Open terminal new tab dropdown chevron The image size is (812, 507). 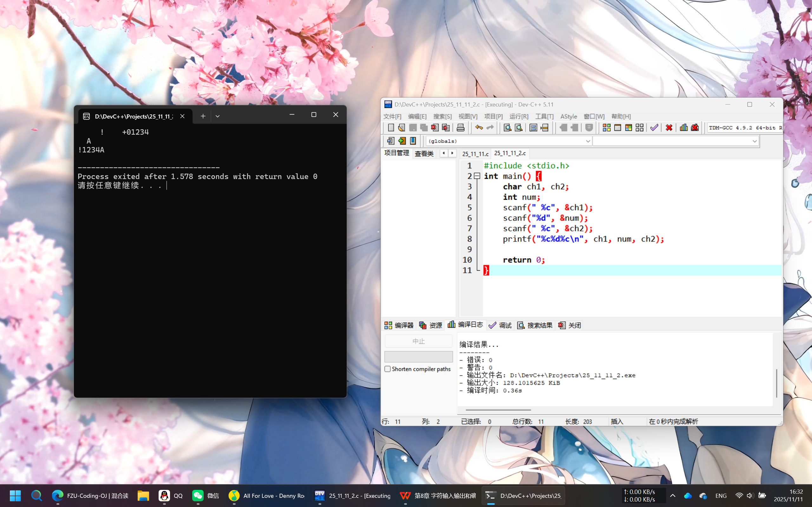pyautogui.click(x=217, y=116)
